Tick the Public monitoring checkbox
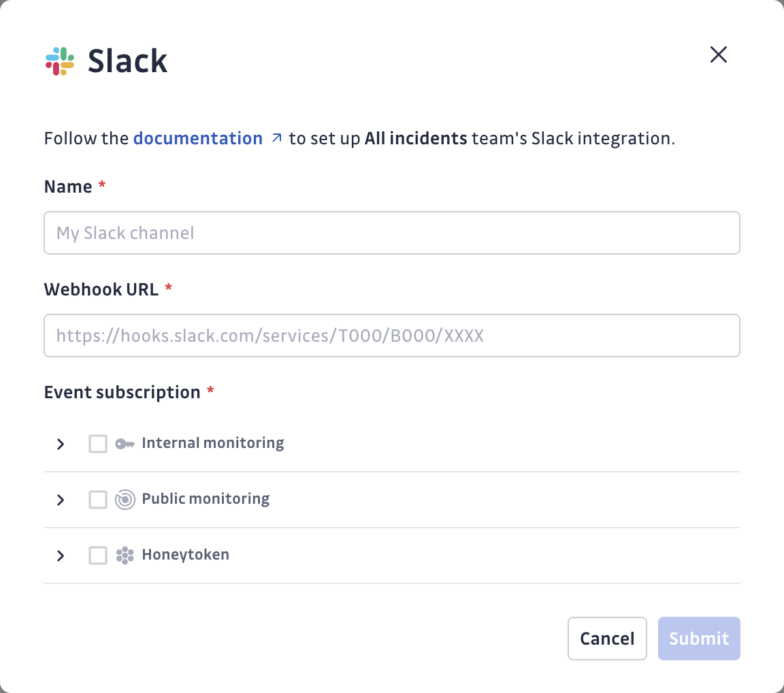The width and height of the screenshot is (784, 693). (x=98, y=500)
